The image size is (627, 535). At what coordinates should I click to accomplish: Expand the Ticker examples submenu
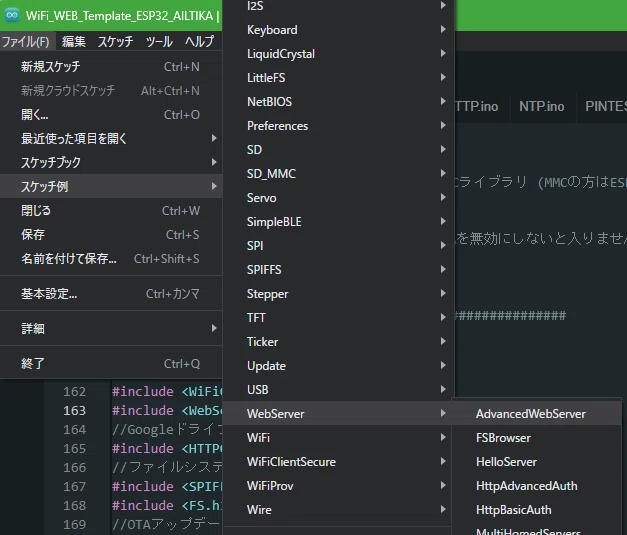pyautogui.click(x=338, y=341)
